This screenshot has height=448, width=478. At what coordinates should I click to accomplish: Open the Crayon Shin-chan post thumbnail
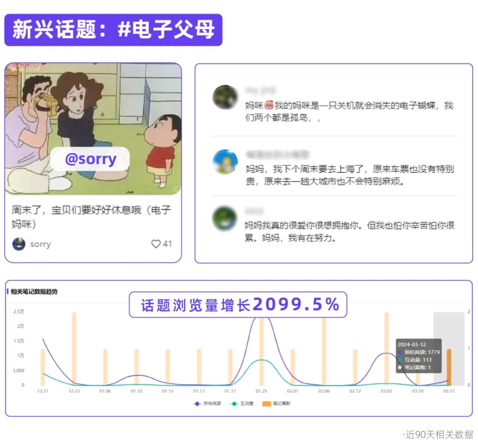pyautogui.click(x=93, y=129)
